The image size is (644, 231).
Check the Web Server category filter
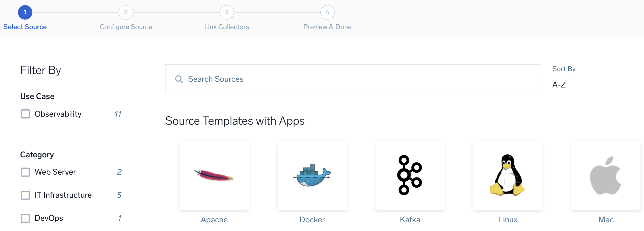(x=25, y=172)
